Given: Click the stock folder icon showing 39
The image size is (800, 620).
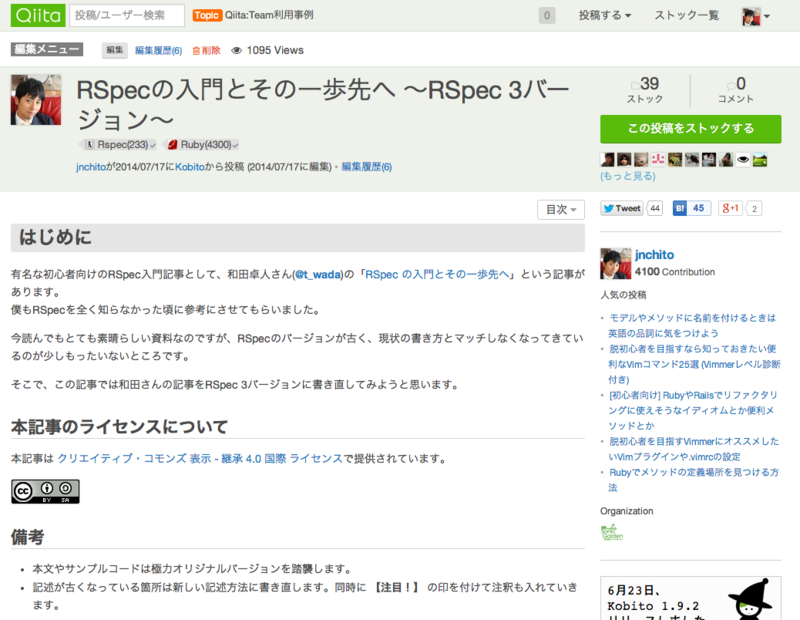Looking at the screenshot, I should point(634,85).
